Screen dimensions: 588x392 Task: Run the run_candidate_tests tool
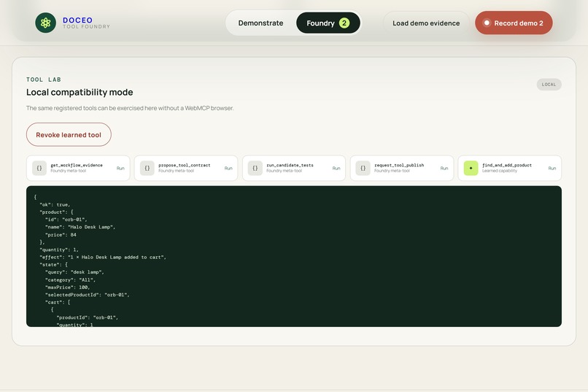pos(336,168)
